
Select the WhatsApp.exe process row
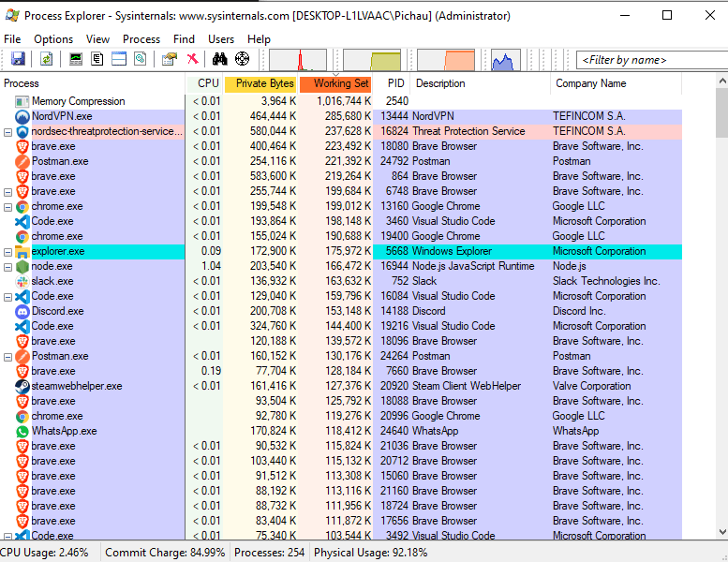341,431
